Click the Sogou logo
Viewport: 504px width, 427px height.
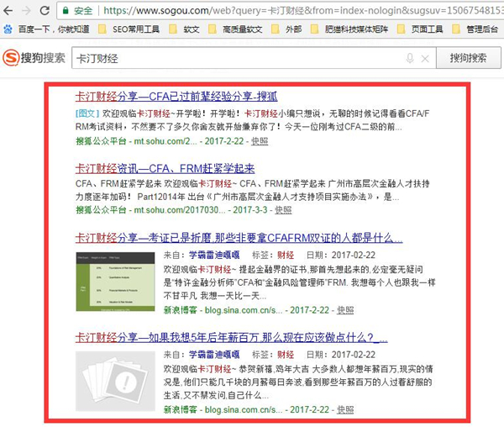pos(34,58)
